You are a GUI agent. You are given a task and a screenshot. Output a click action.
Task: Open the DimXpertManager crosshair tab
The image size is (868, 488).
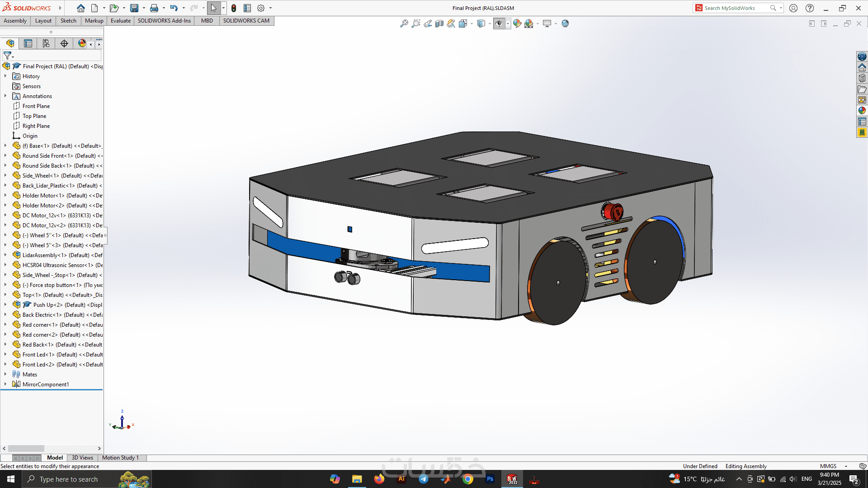tap(64, 43)
